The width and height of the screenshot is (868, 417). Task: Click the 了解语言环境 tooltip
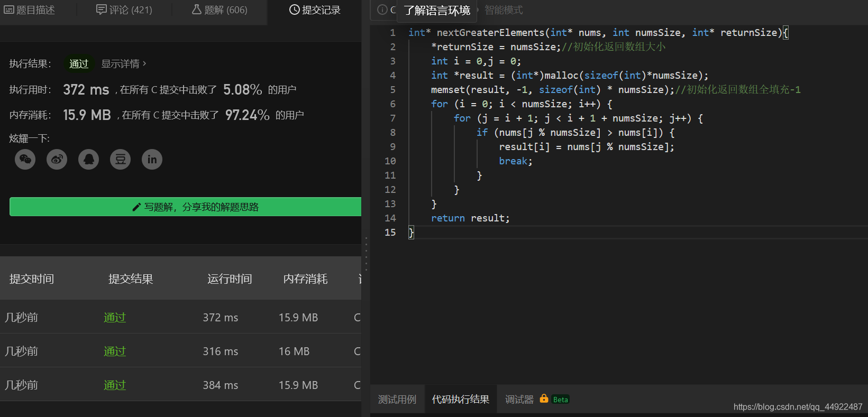(x=437, y=11)
